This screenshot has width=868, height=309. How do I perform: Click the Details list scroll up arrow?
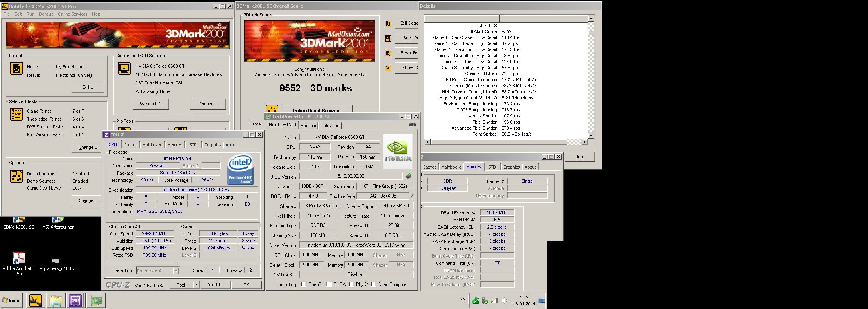591,19
